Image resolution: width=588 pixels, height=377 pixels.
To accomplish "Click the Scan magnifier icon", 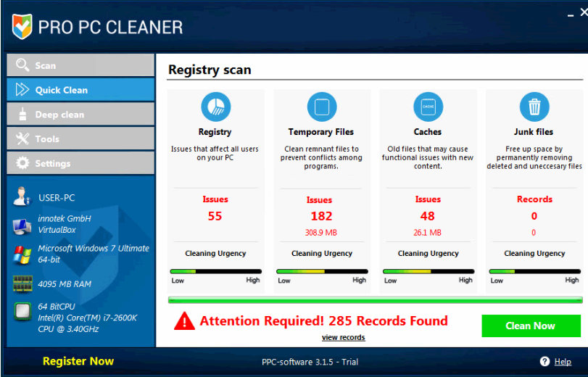I will click(22, 65).
